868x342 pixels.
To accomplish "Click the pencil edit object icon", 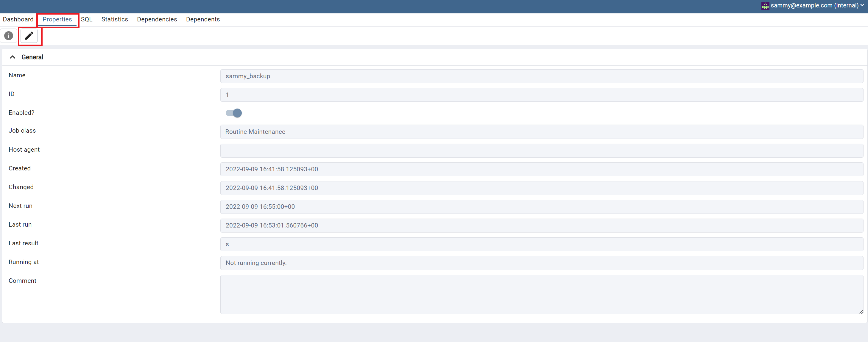I will point(29,36).
